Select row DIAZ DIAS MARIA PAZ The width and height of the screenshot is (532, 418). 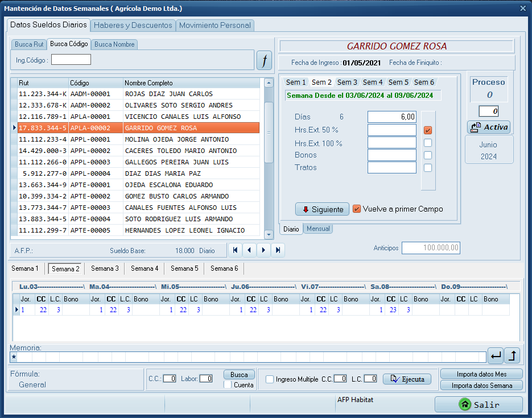[x=138, y=173]
